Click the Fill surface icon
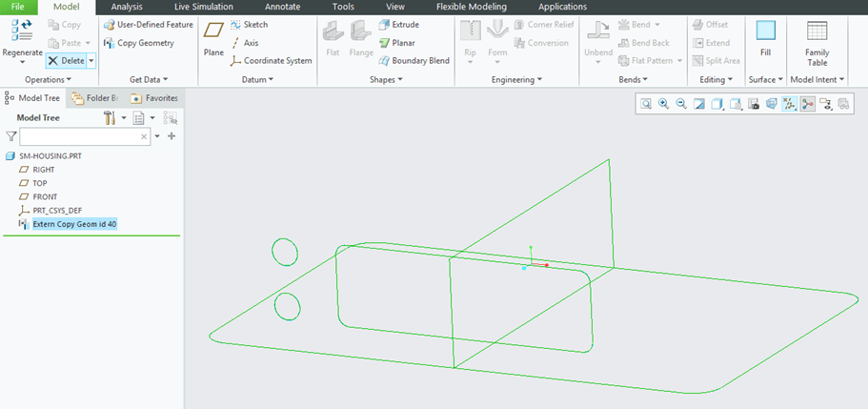868x409 pixels. coord(765,37)
